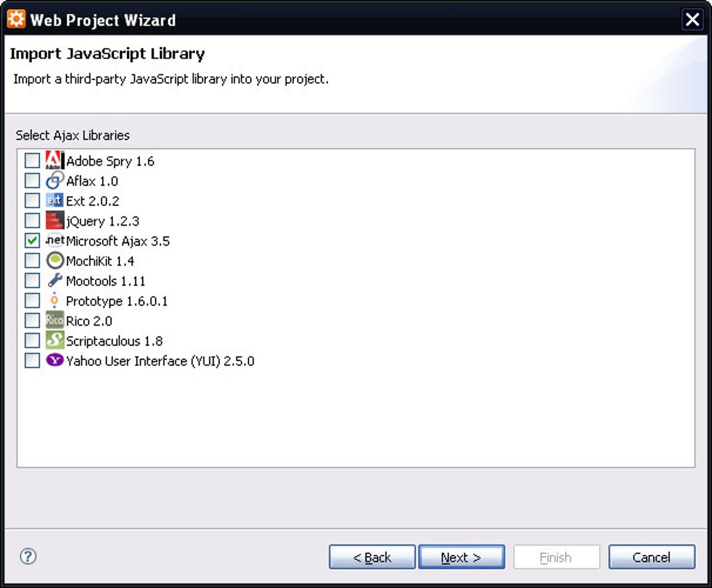Viewport: 712px width, 588px height.
Task: Click the .net Microsoft Ajax icon
Action: (55, 240)
